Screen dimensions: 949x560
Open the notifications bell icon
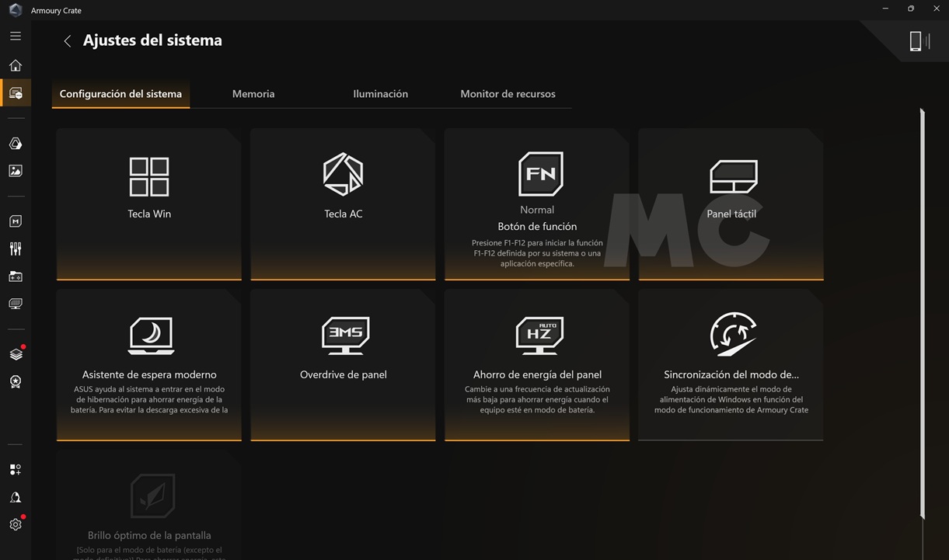coord(16,497)
